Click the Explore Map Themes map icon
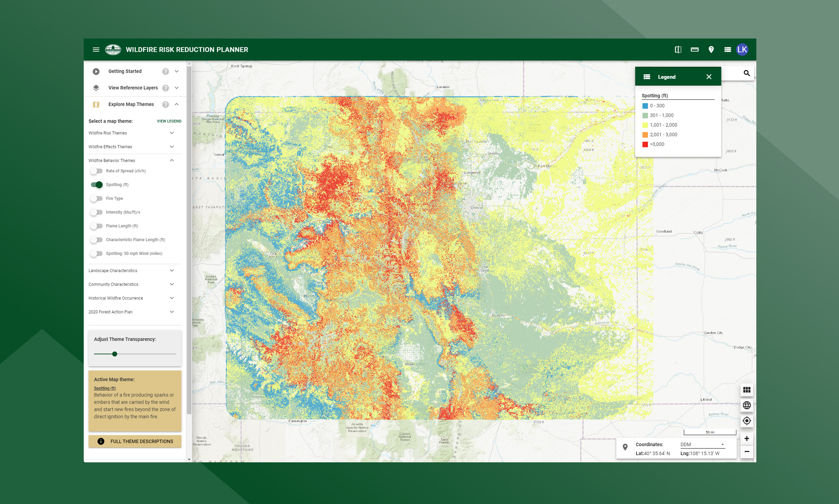 96,104
